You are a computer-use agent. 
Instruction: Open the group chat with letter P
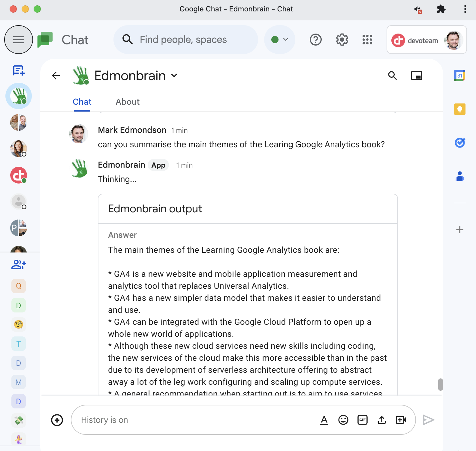pos(19,228)
